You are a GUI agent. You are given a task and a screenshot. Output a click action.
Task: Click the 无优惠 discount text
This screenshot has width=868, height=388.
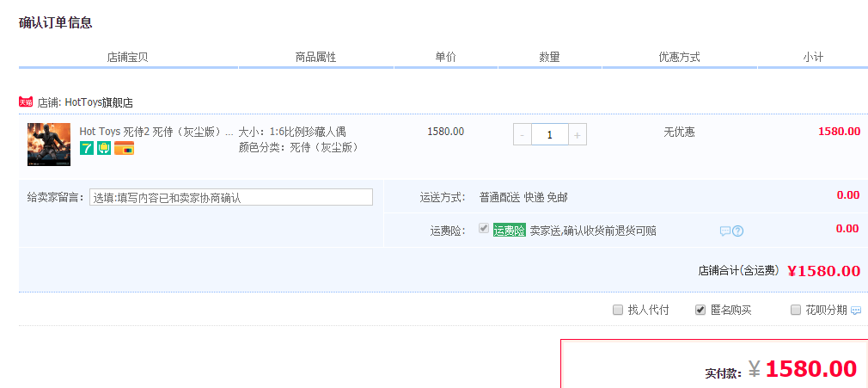[x=679, y=132]
